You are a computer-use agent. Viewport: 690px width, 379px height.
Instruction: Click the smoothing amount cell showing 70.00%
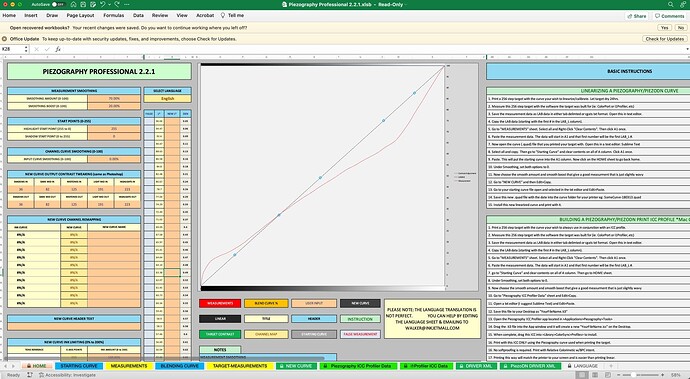(114, 99)
